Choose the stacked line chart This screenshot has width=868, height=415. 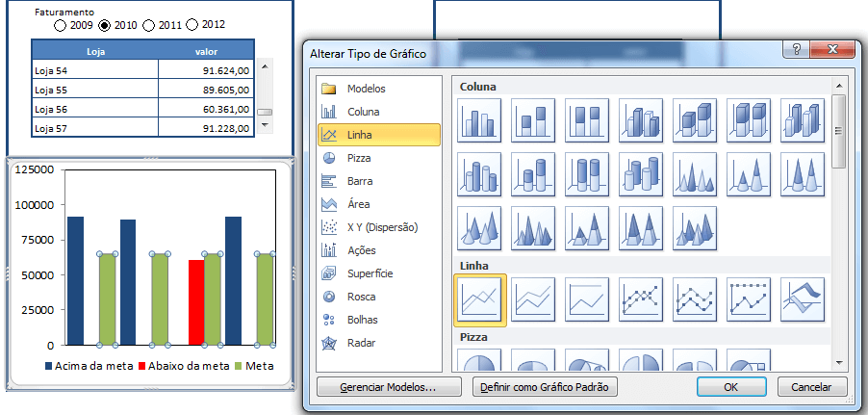click(x=533, y=299)
